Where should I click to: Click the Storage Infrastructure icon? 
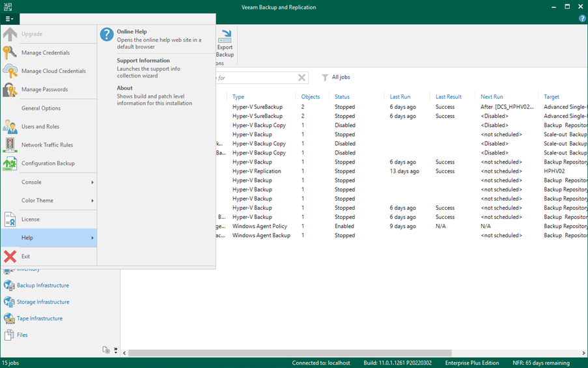coord(9,302)
